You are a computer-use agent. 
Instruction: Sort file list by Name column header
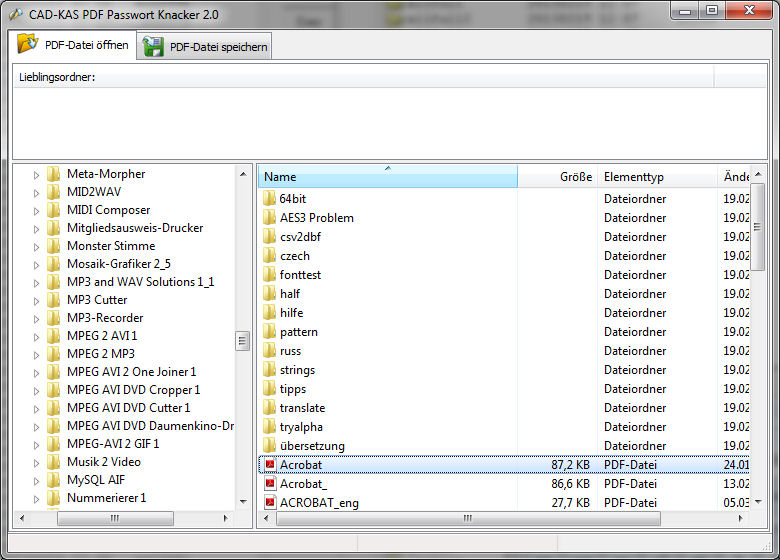(387, 177)
